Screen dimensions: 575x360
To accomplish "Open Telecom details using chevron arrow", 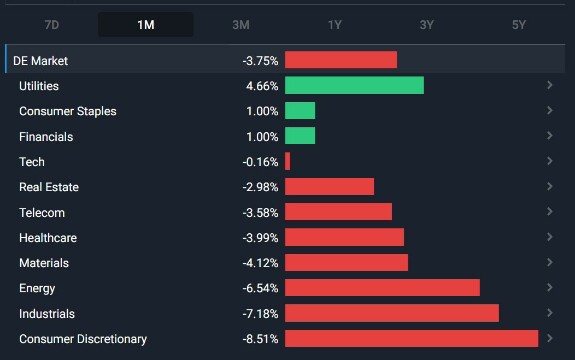I will pos(549,212).
